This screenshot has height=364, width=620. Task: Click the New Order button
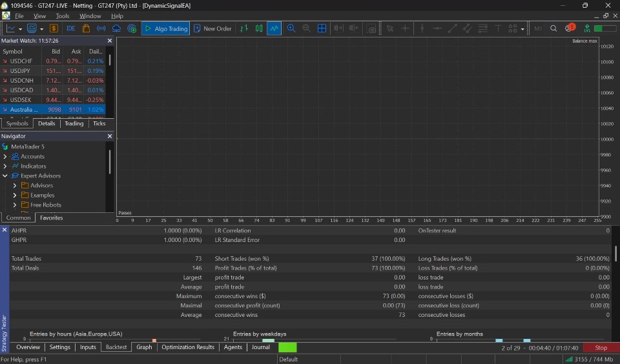click(212, 28)
